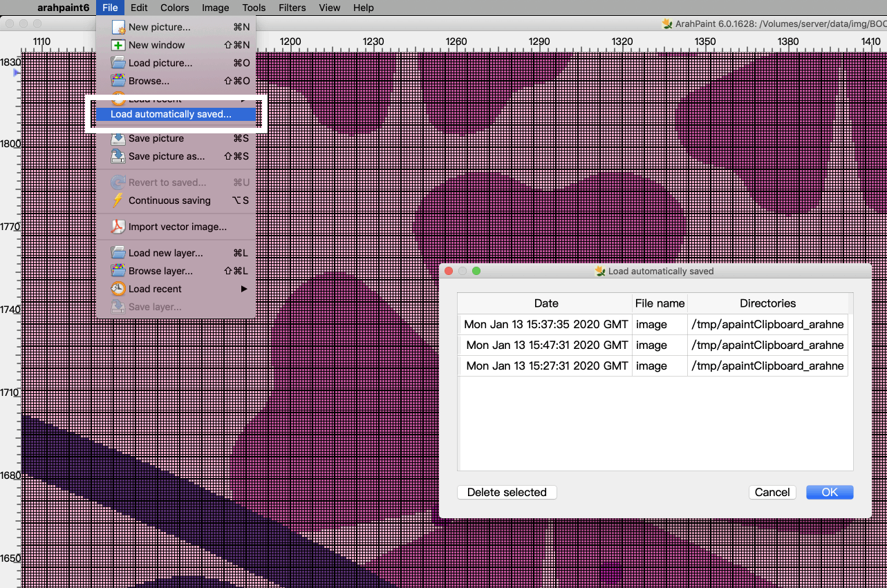This screenshot has height=588, width=887.
Task: Choose Continuous saving menu entry
Action: (x=176, y=200)
